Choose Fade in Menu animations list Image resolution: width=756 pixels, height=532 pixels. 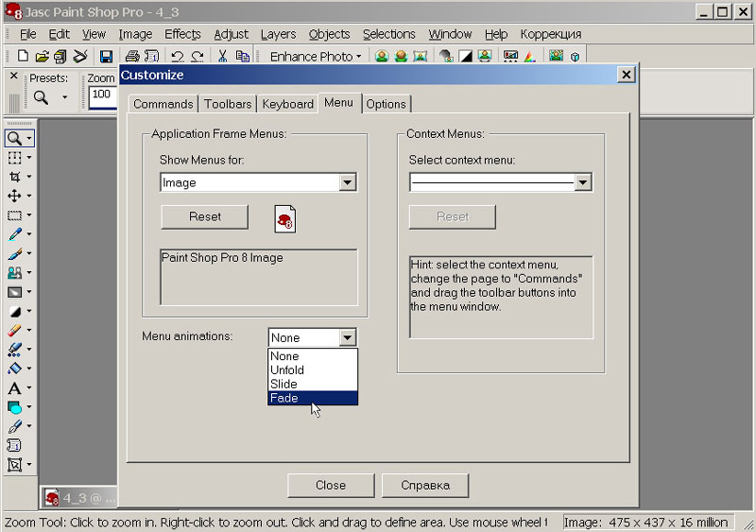[x=312, y=398]
